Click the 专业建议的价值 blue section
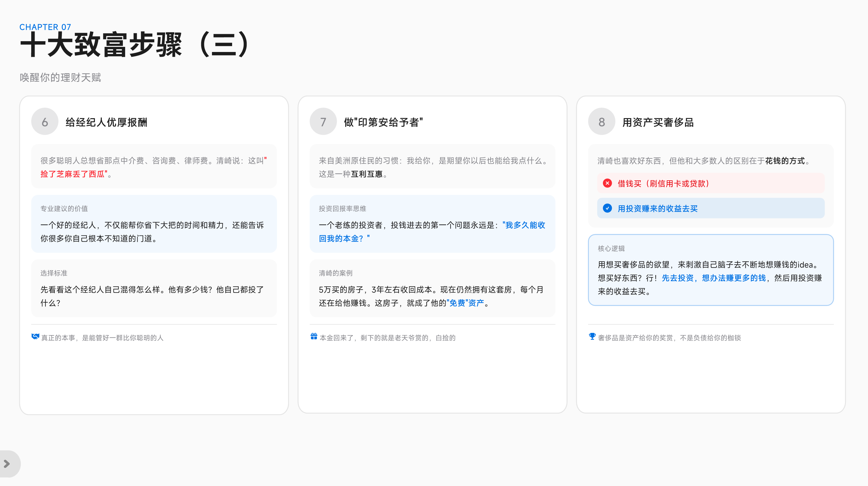 (x=154, y=224)
